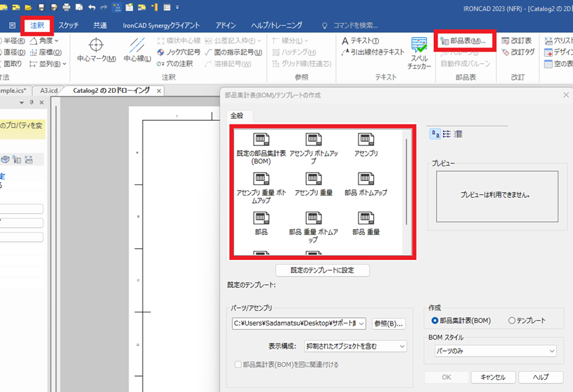Select the 部品 ボトムアップ template icon

pos(365,184)
